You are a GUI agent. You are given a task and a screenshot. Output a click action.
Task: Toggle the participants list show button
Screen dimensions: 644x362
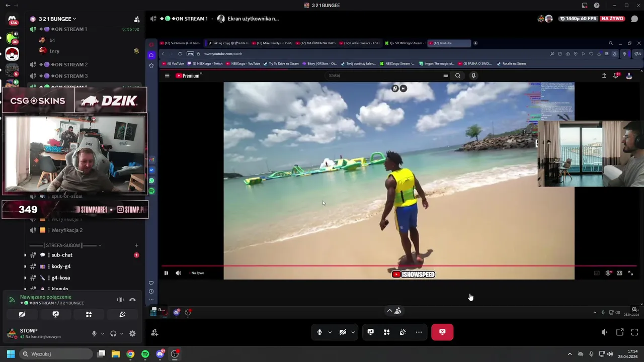393,311
